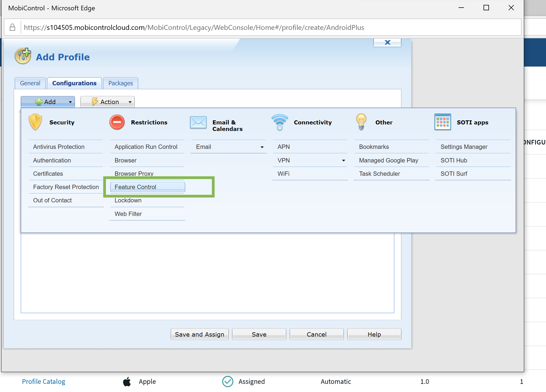Select Web Filter
Screen dimensions: 546x392
pos(147,214)
